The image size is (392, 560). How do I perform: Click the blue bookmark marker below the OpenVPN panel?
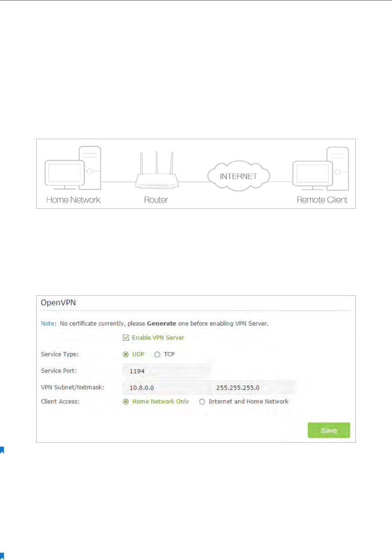(x=2, y=451)
